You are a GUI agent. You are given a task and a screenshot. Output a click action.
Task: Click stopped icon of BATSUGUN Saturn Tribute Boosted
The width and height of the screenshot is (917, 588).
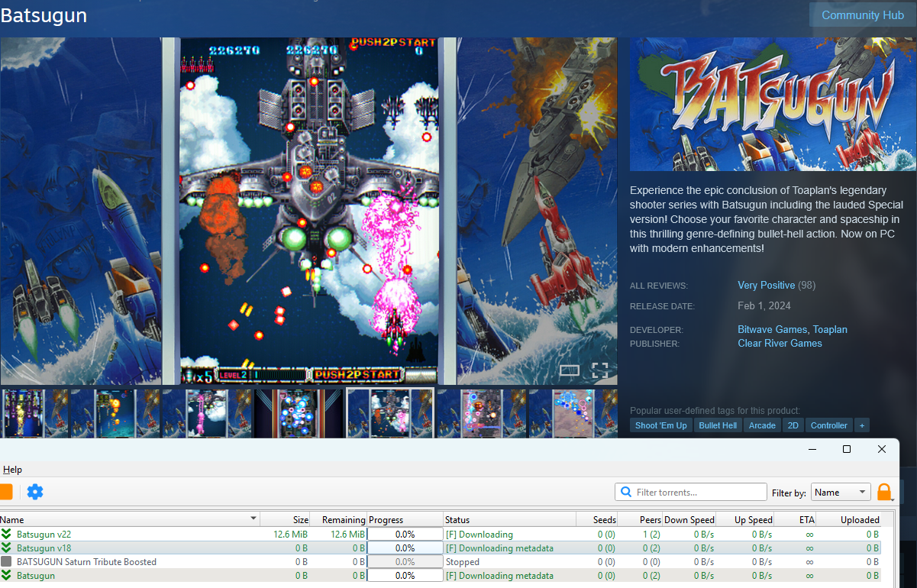tap(6, 562)
